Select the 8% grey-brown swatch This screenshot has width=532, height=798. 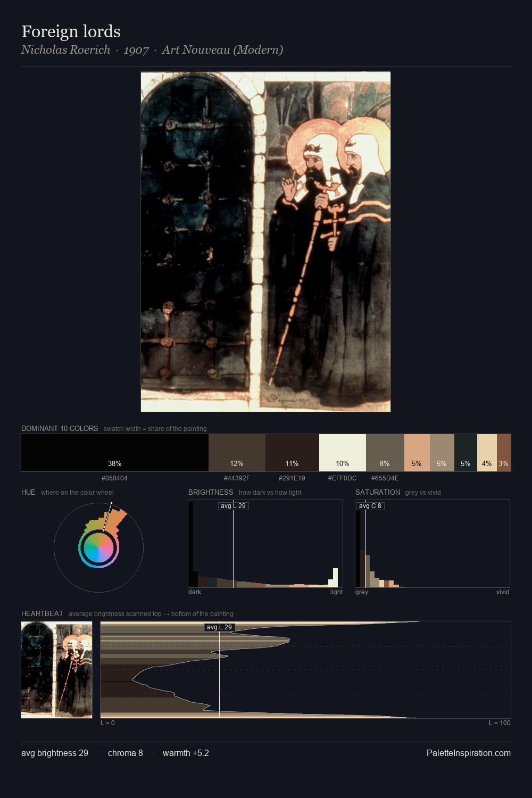point(385,453)
